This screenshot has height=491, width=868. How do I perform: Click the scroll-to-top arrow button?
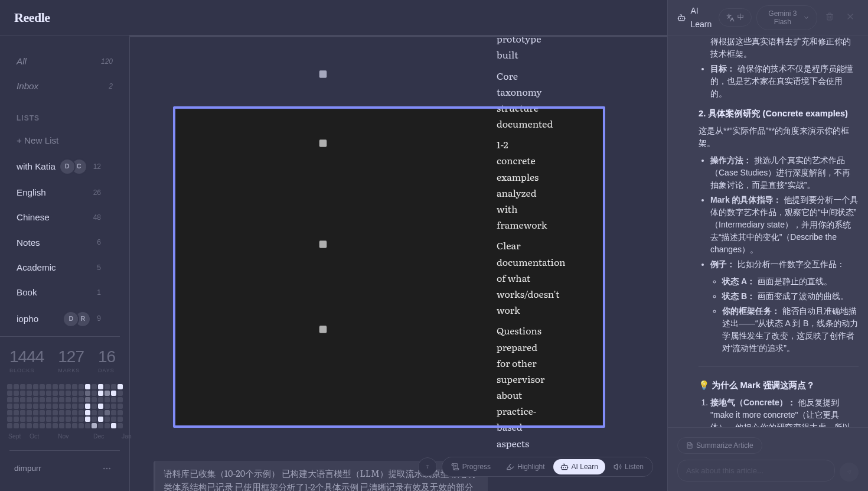[428, 467]
